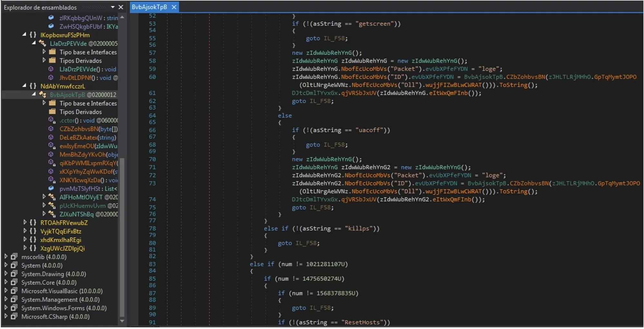Select the DeLeBZkAatex(string) method
The height and width of the screenshot is (329, 644).
pos(88,137)
